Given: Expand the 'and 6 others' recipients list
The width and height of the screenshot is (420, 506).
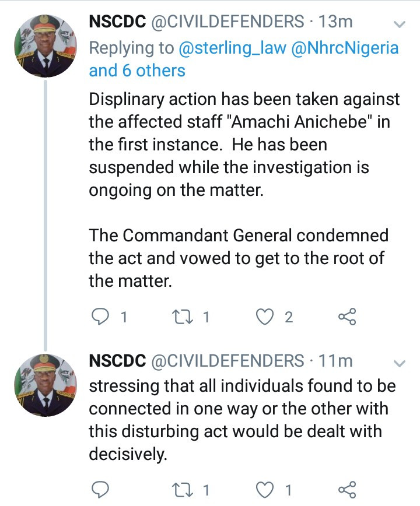Looking at the screenshot, I should (x=137, y=71).
